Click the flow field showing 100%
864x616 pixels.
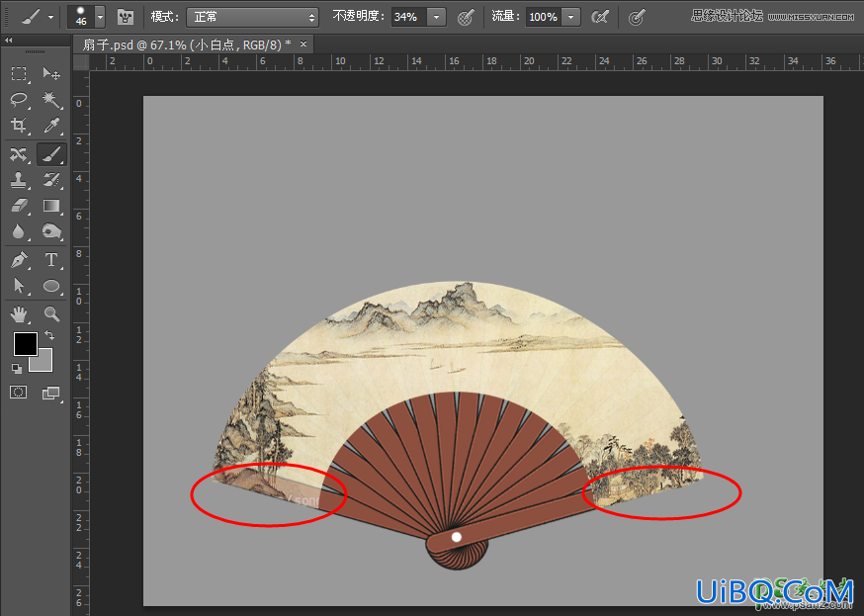click(544, 17)
